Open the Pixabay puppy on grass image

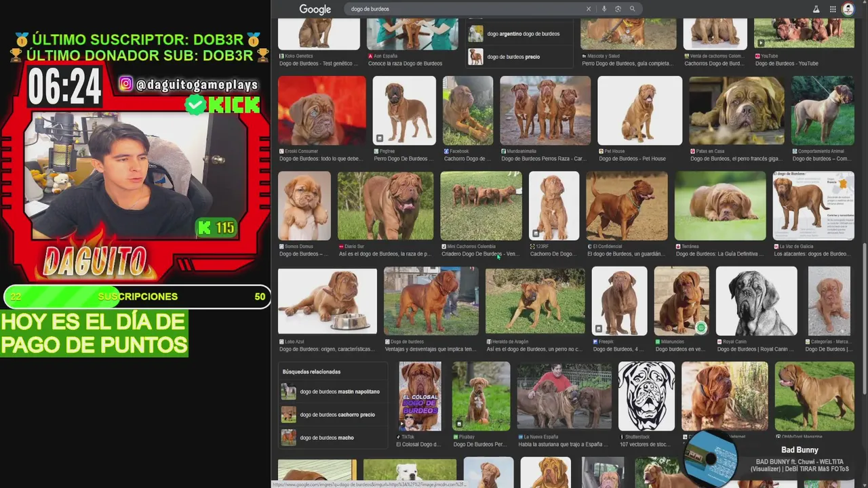pyautogui.click(x=481, y=396)
